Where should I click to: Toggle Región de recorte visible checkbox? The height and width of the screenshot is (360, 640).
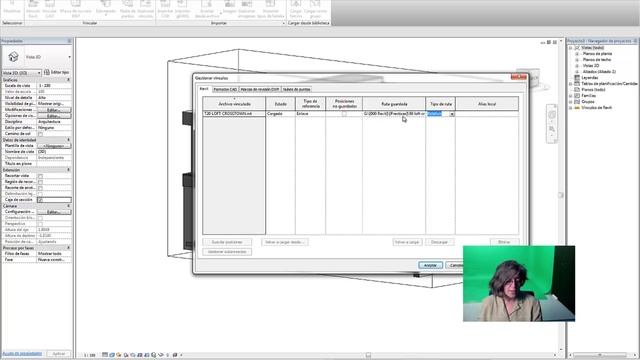click(x=40, y=182)
